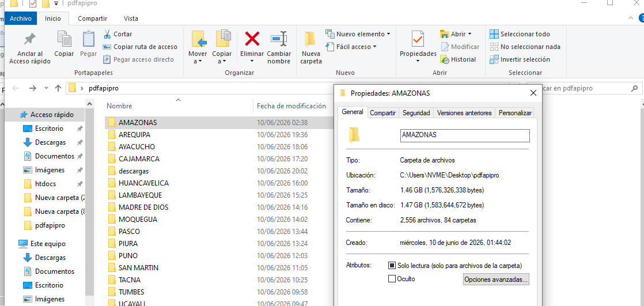The height and width of the screenshot is (306, 644).
Task: Cut selection with Cortar scissors
Action: [118, 34]
